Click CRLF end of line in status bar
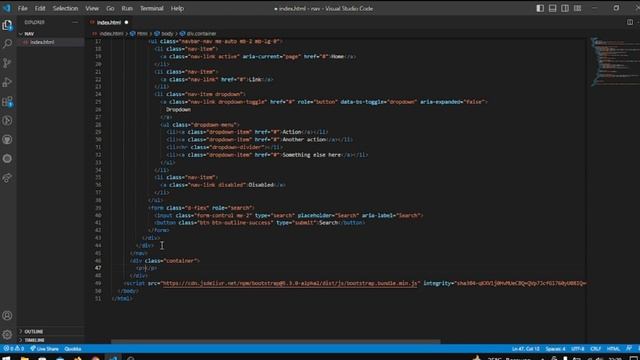Screen dimensions: 640x360 pyautogui.click(x=596, y=349)
